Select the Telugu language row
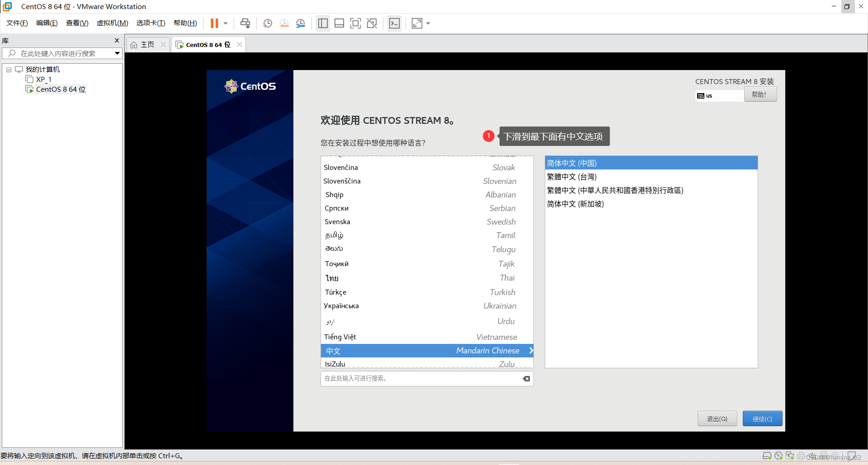 pyautogui.click(x=427, y=249)
